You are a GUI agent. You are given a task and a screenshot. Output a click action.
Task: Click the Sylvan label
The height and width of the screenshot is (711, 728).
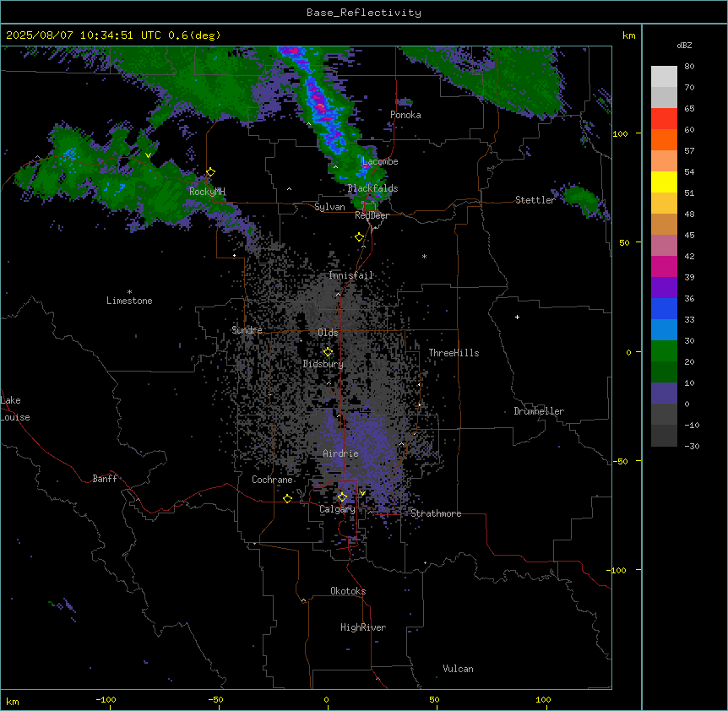(x=329, y=207)
